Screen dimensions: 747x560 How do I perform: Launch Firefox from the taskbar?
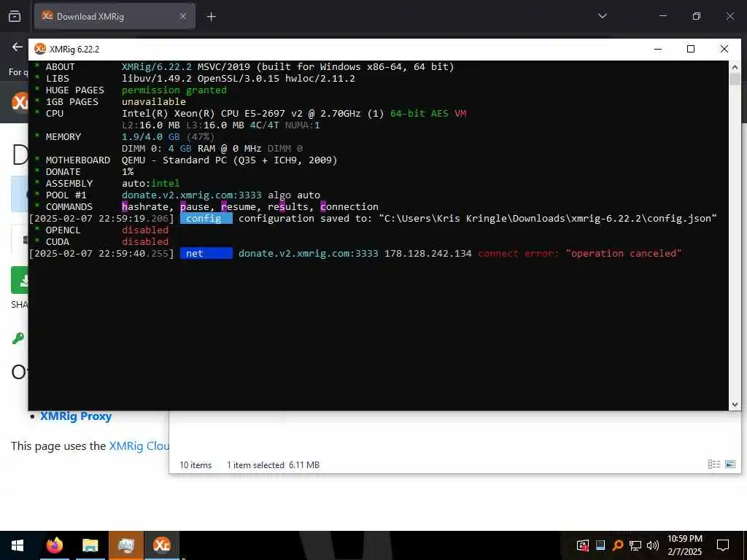click(x=54, y=545)
